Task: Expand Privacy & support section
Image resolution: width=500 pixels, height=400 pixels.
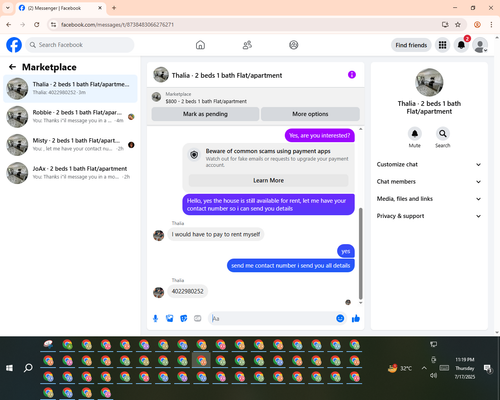Action: click(x=429, y=216)
